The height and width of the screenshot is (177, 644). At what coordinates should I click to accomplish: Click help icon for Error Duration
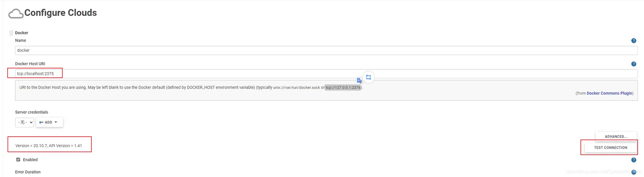coord(634,172)
